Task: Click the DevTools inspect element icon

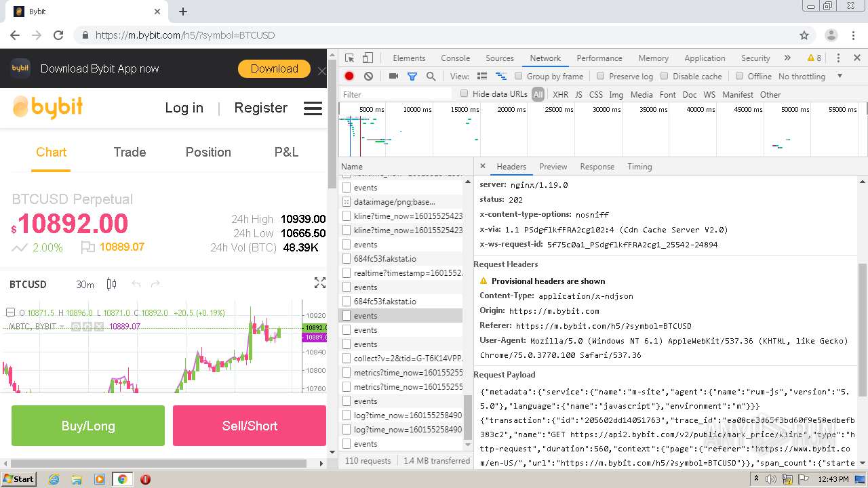Action: point(349,58)
